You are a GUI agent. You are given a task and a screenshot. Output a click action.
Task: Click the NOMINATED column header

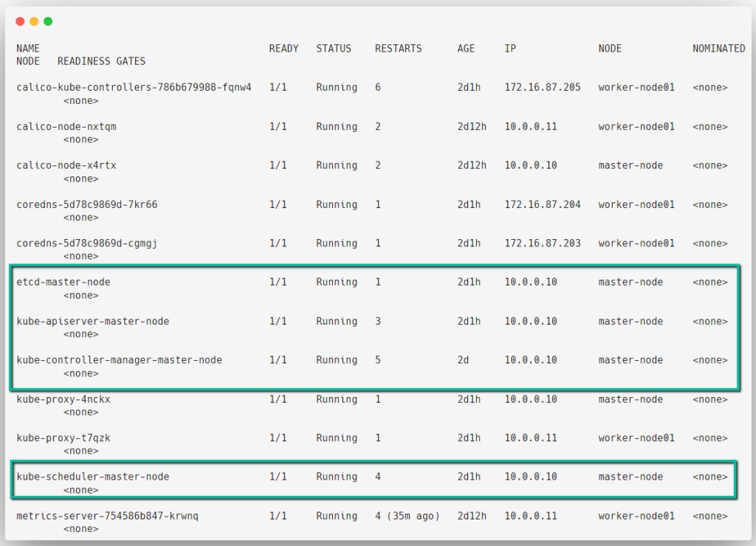[718, 48]
